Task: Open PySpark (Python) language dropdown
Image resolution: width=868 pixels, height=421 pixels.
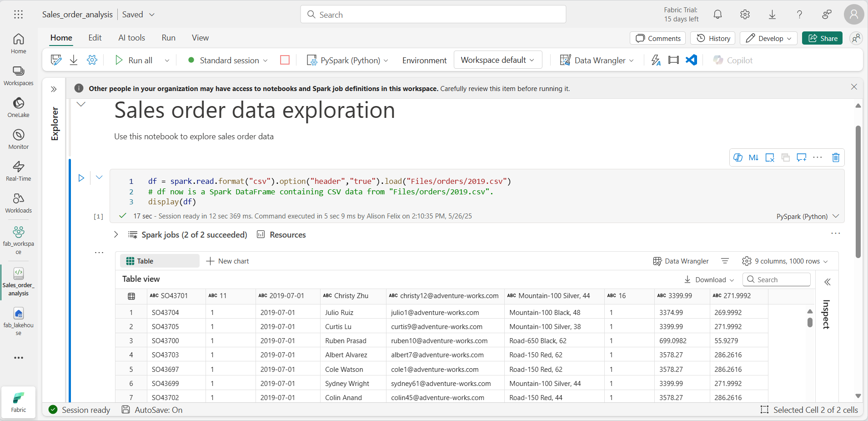Action: [348, 60]
